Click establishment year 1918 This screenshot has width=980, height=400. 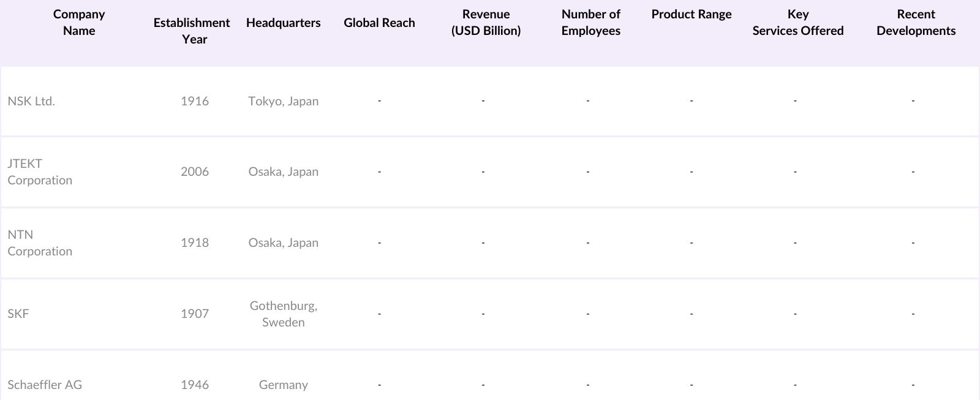195,243
